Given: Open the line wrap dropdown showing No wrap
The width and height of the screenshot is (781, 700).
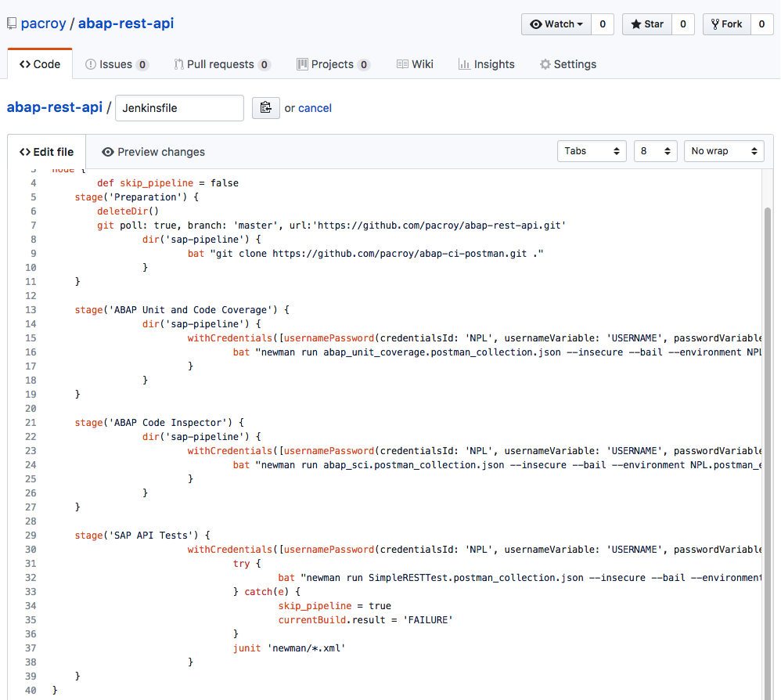Looking at the screenshot, I should pyautogui.click(x=723, y=150).
